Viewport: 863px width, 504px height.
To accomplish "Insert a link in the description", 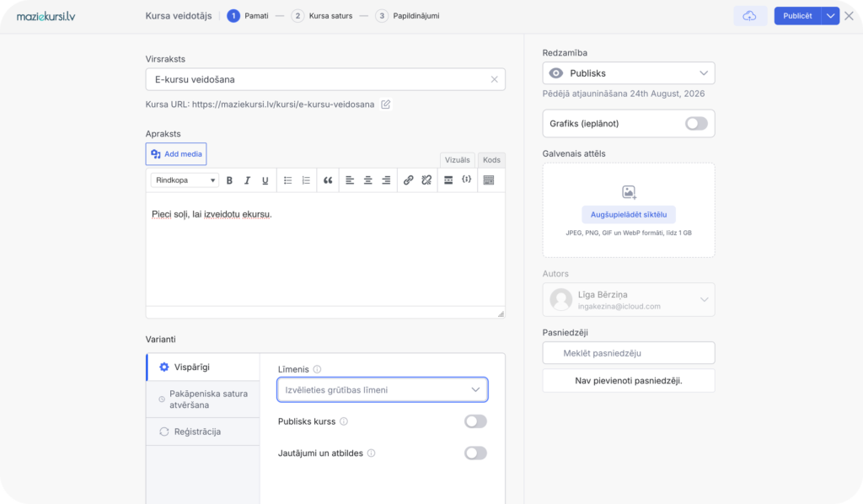I will click(409, 180).
